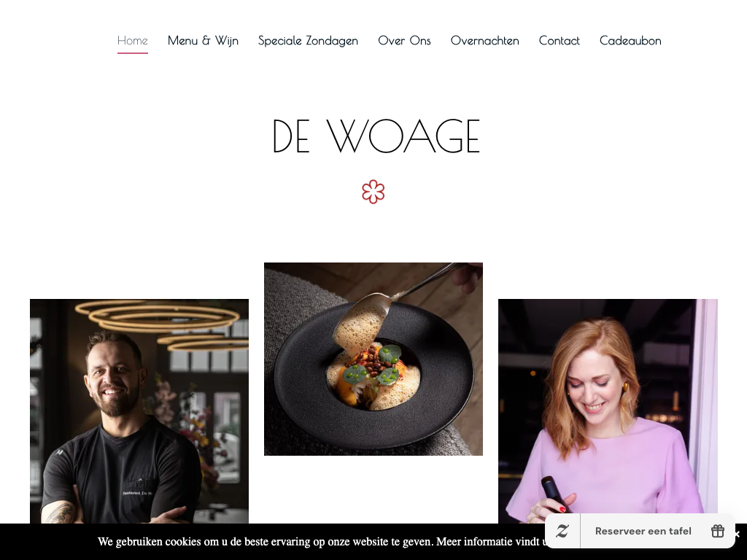
Task: Dismiss the cookie banner with the X
Action: tap(738, 534)
